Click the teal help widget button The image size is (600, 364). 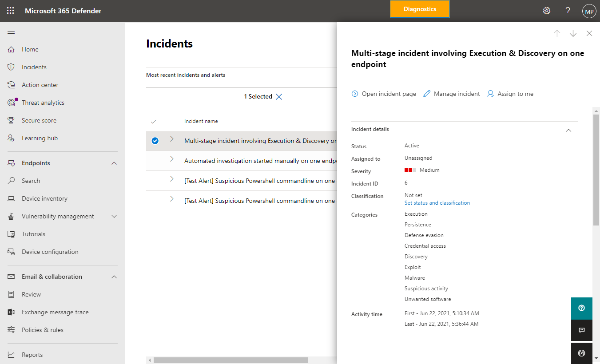coord(581,308)
